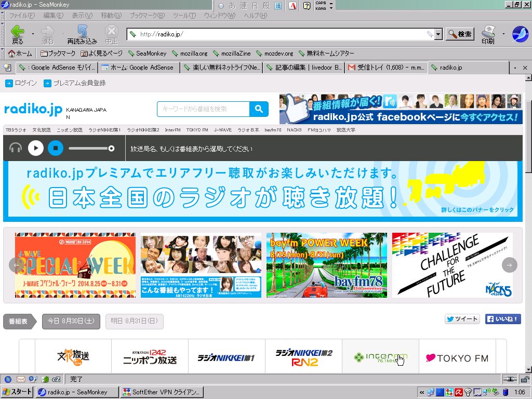Open Address Book from the status bar icon
Viewport: 532px width, 399px height.
pos(33,379)
